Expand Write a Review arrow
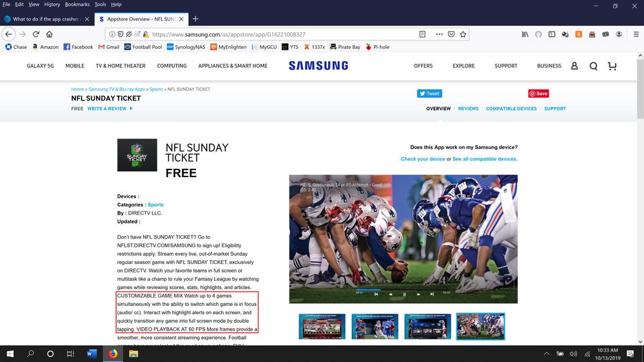The height and width of the screenshot is (362, 644). click(132, 109)
